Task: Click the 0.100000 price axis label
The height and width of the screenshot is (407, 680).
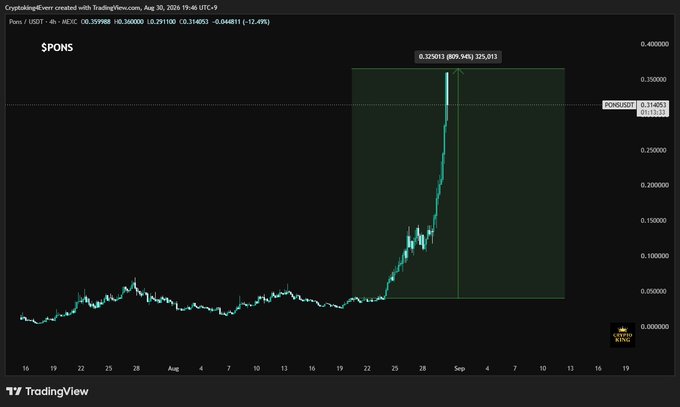Action: point(654,256)
